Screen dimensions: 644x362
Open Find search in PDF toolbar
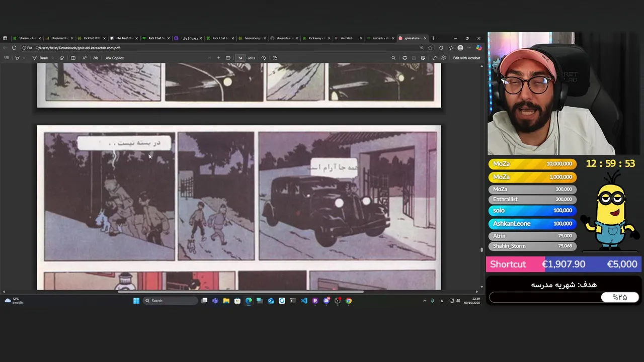coord(393,58)
